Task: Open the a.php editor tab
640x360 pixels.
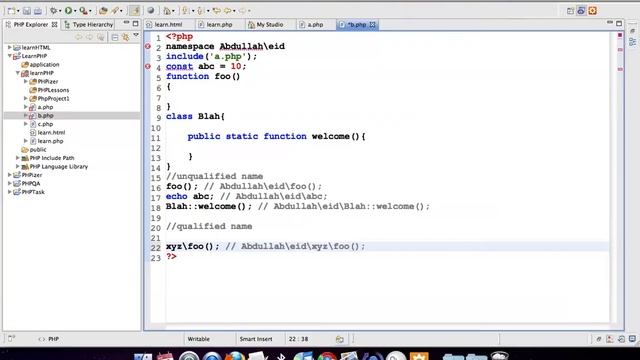Action: coord(315,25)
